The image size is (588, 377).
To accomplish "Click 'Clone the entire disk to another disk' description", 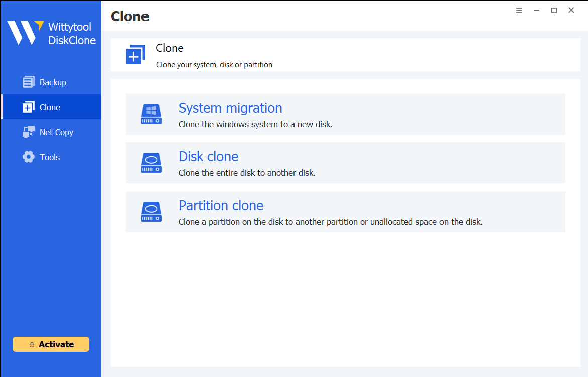I will (247, 173).
